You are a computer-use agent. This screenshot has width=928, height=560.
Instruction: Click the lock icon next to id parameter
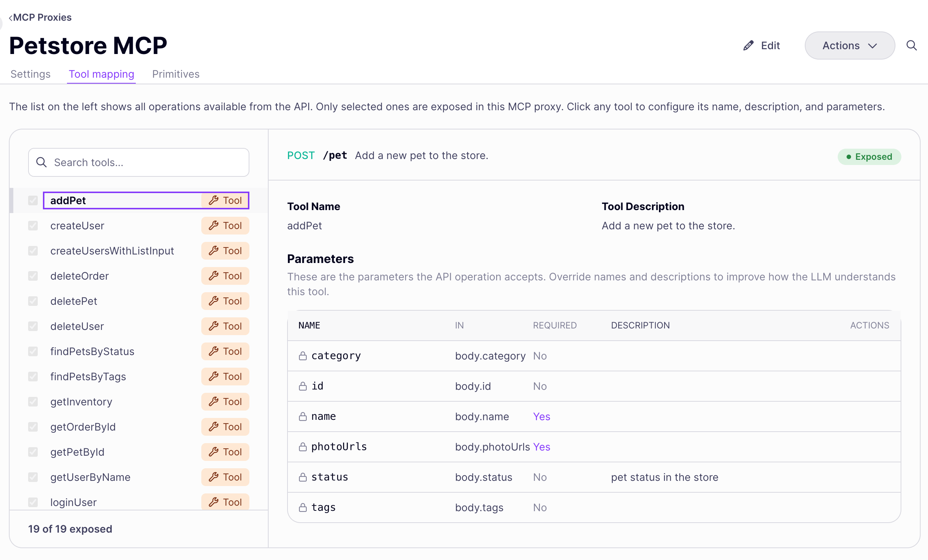[303, 387]
